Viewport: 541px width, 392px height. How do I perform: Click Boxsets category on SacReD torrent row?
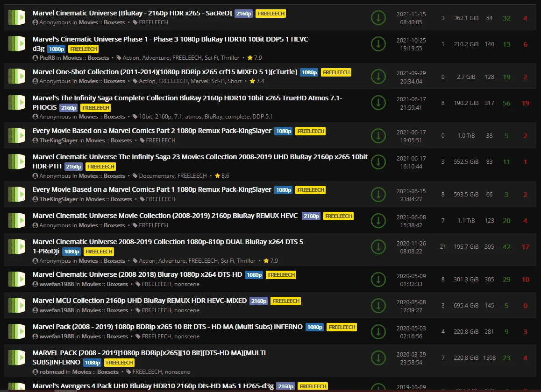[x=114, y=22]
